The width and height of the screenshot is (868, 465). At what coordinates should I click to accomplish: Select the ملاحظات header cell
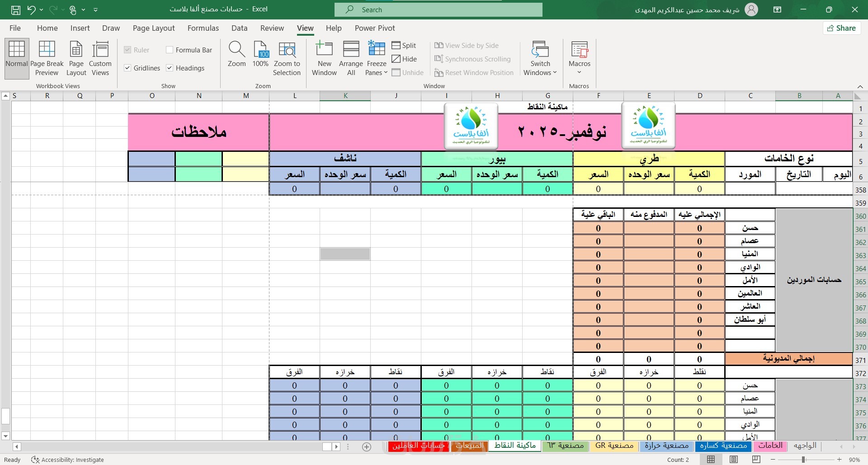(x=198, y=132)
